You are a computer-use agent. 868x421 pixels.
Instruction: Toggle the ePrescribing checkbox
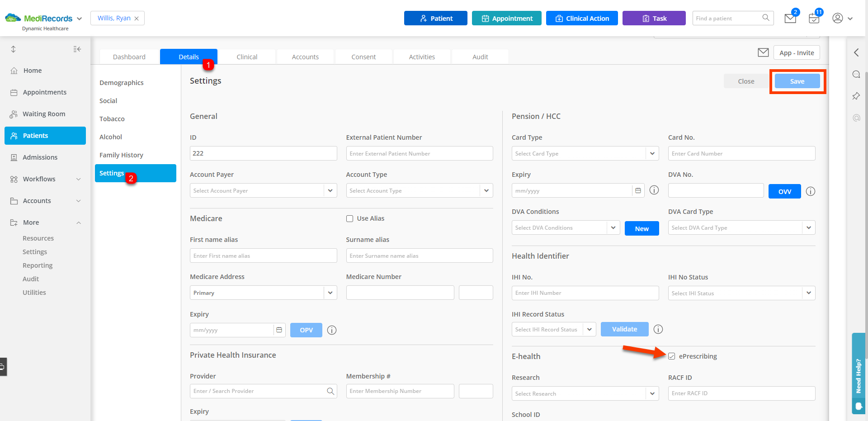coord(672,356)
